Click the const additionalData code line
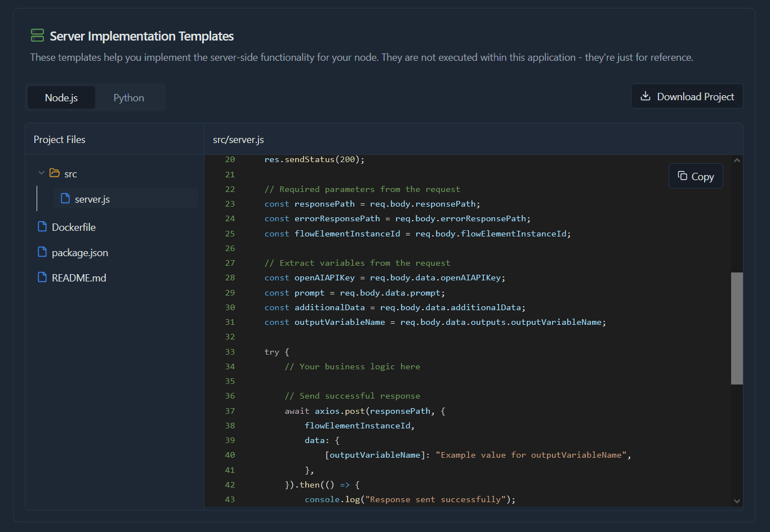This screenshot has height=532, width=770. tap(395, 307)
